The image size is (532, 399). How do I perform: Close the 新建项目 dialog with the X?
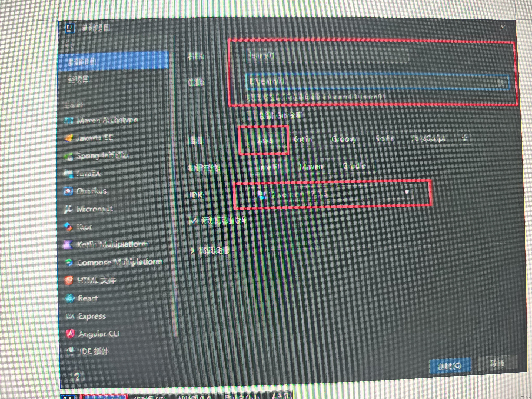[503, 27]
